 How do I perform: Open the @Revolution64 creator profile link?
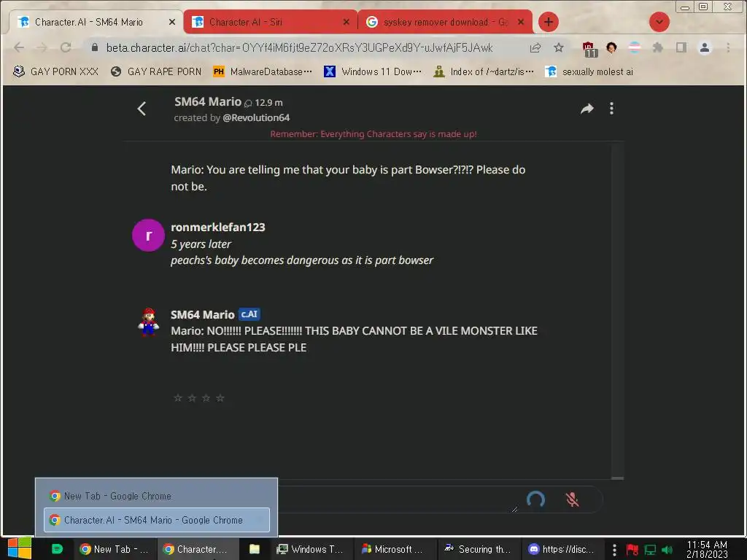tap(256, 117)
